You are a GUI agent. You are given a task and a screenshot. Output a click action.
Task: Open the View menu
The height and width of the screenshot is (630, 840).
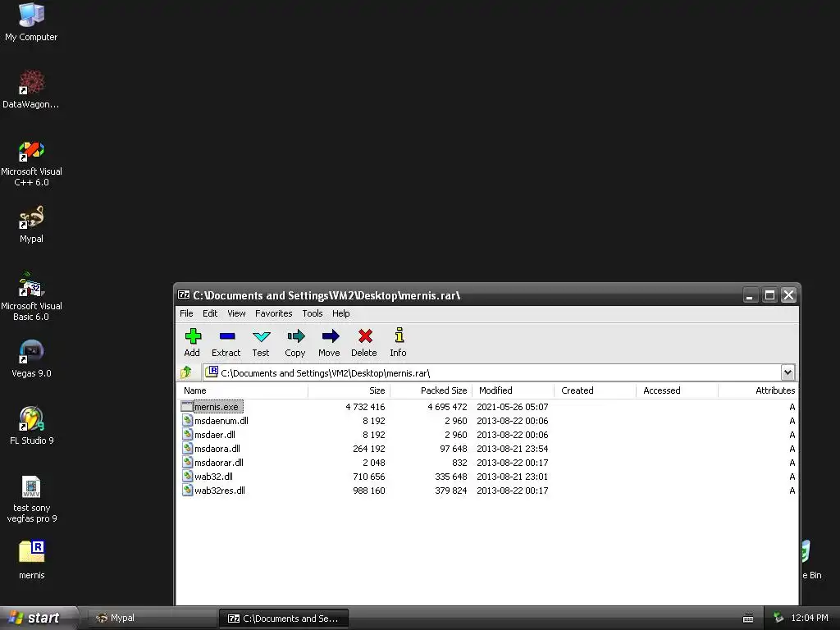click(236, 313)
